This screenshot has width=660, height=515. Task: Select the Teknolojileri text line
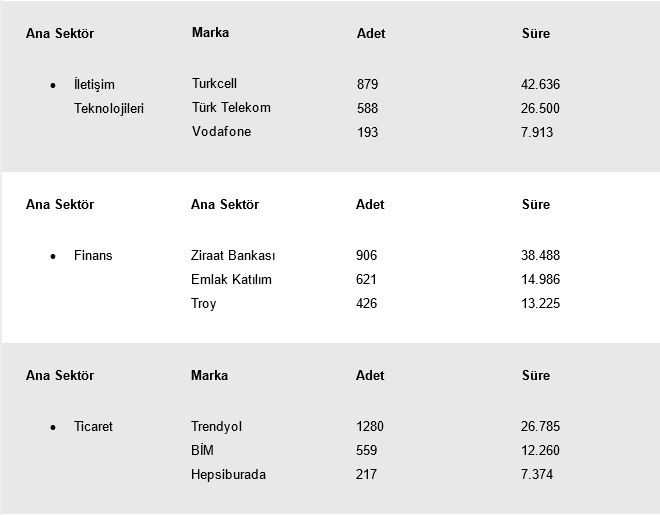[109, 108]
